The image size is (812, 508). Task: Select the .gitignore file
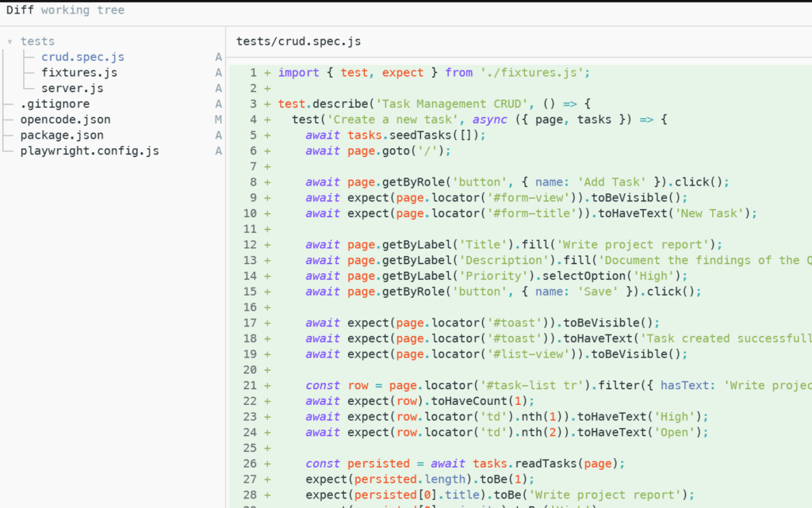tap(55, 104)
